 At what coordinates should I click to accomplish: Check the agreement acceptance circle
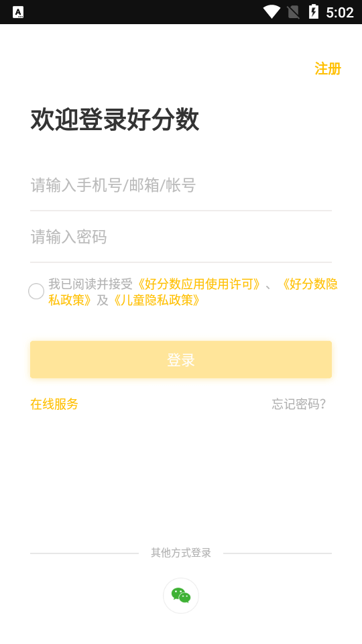[x=36, y=291]
